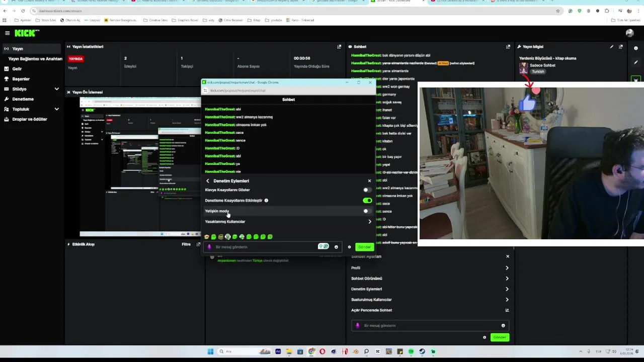Pop out the Yayın İstatistikleri panel
Image resolution: width=644 pixels, height=362 pixels.
[339, 47]
